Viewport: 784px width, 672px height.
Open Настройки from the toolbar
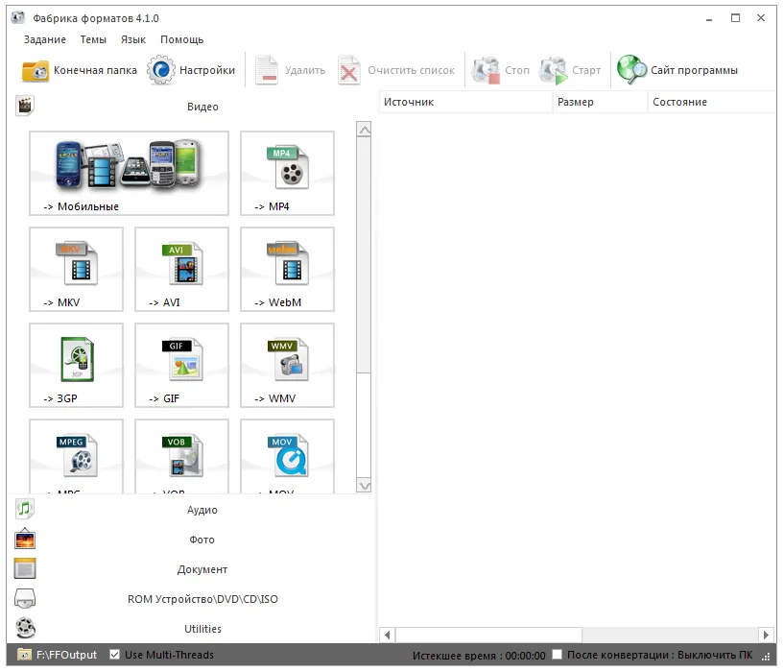[192, 70]
